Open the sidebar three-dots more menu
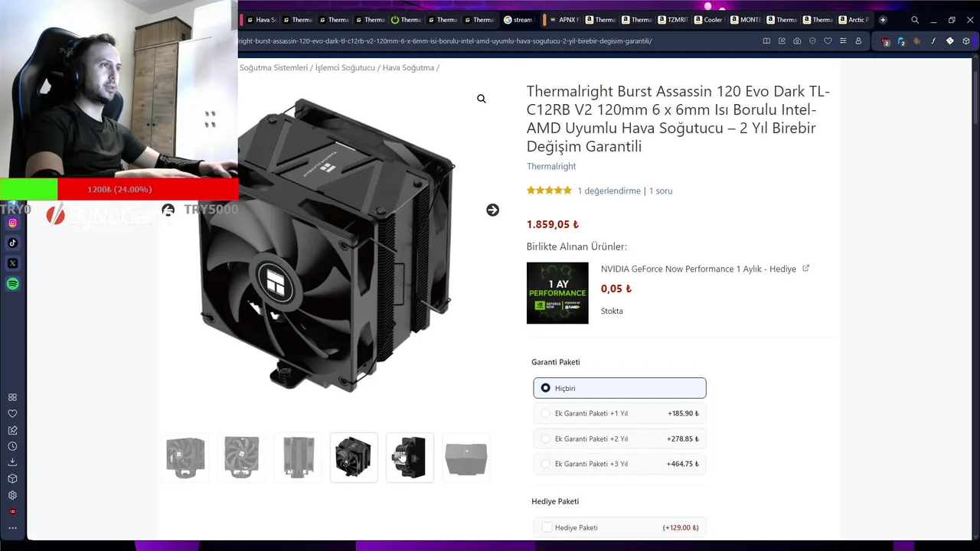980x551 pixels. pos(12,527)
